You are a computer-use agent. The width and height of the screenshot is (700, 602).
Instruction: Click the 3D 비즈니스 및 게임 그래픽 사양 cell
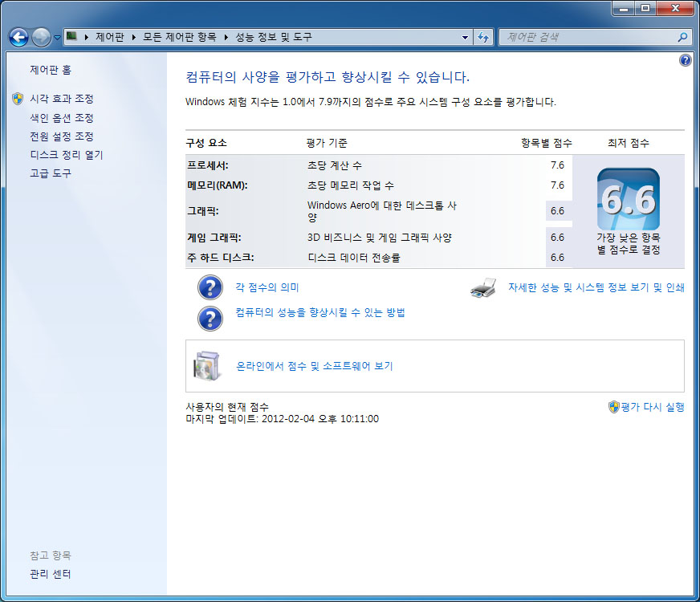[x=380, y=238]
